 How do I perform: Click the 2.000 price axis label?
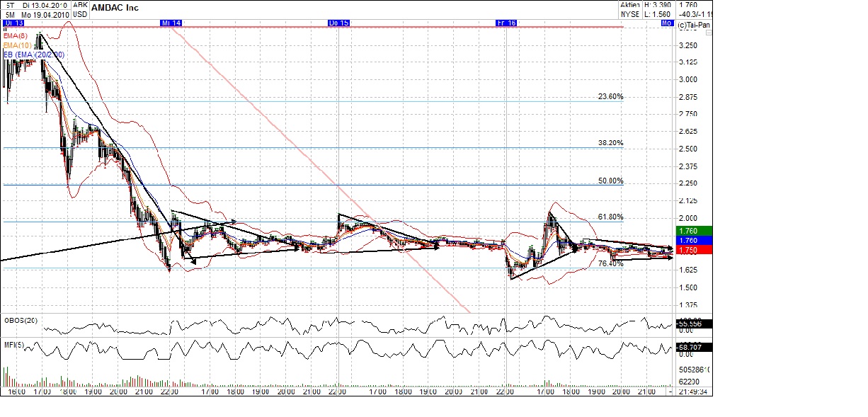689,218
